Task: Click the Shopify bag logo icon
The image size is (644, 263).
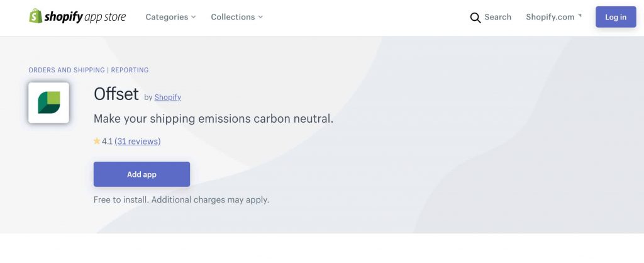Action: pos(35,16)
